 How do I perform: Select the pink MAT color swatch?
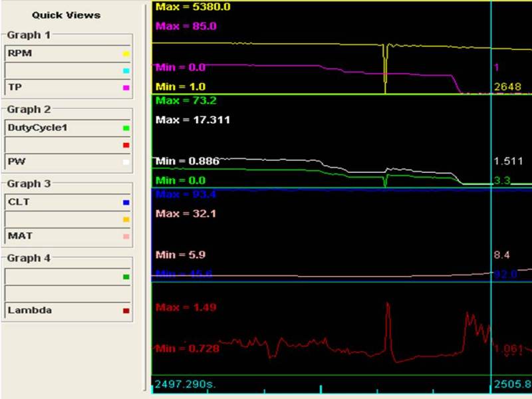click(x=126, y=236)
